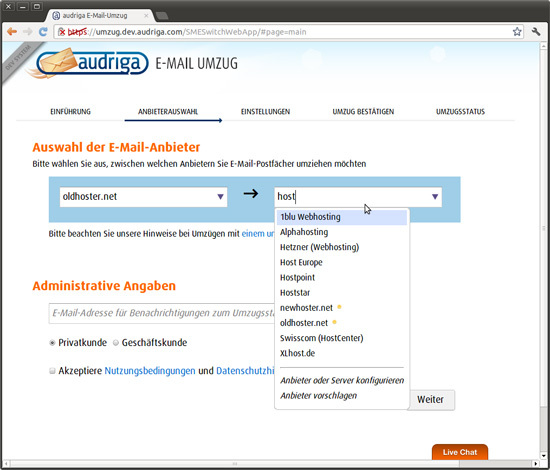Image resolution: width=550 pixels, height=470 pixels.
Task: Open the Live Chat button
Action: click(460, 452)
